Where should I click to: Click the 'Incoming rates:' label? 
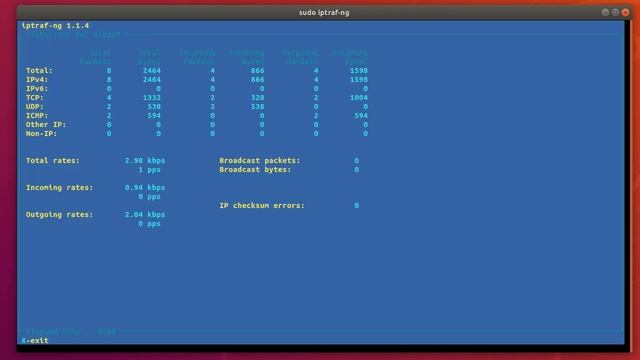coord(60,188)
